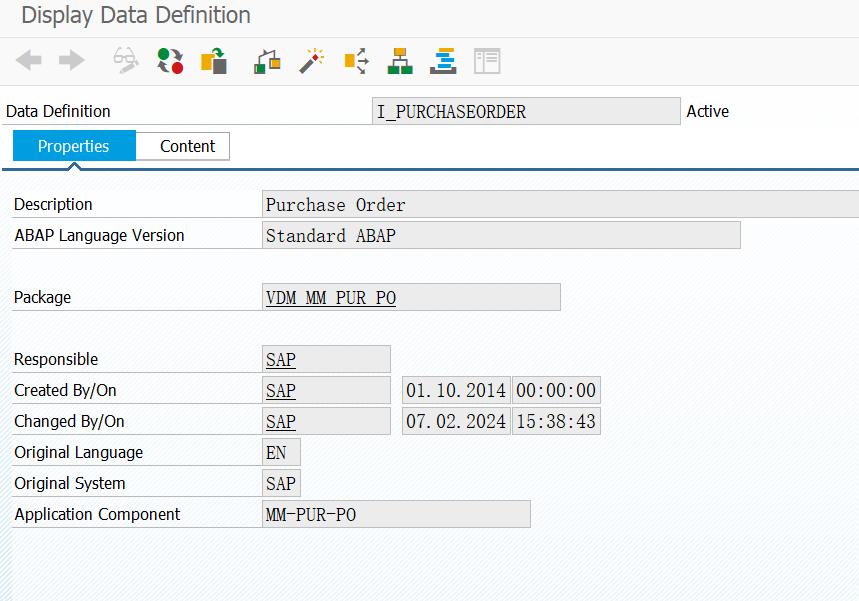Run a consistency check on the definition
Image resolution: width=859 pixels, height=601 pixels.
(265, 60)
